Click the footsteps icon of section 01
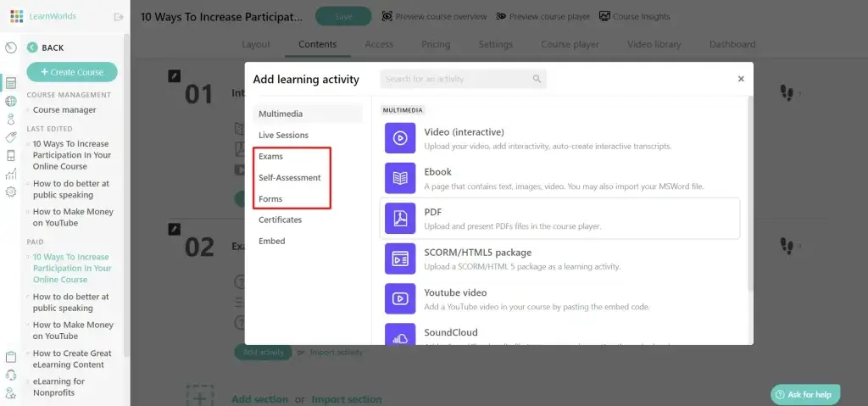 pos(786,93)
